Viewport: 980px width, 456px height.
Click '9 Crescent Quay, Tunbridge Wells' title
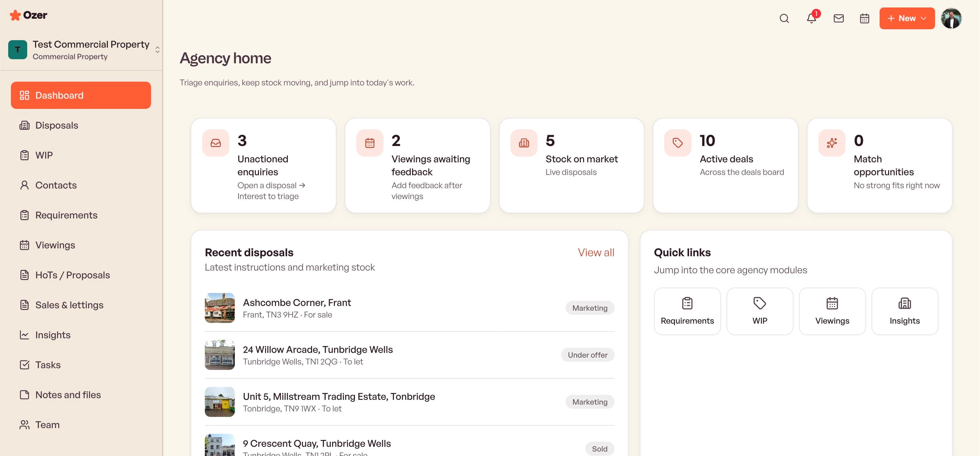(317, 443)
